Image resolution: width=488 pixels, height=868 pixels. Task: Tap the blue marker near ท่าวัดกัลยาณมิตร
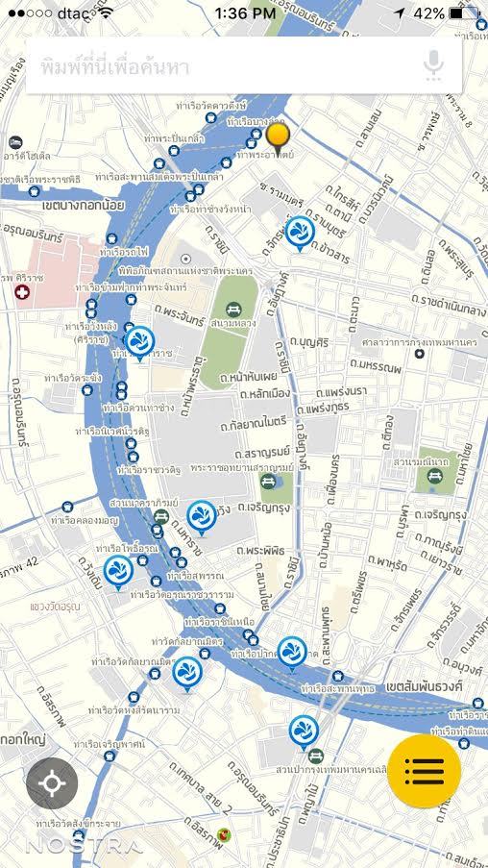pos(187,673)
